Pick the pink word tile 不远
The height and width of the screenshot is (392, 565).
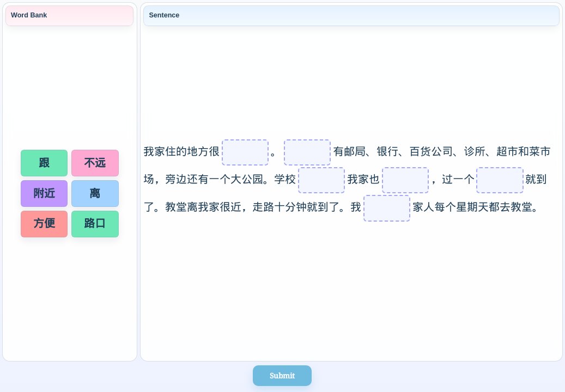(95, 163)
